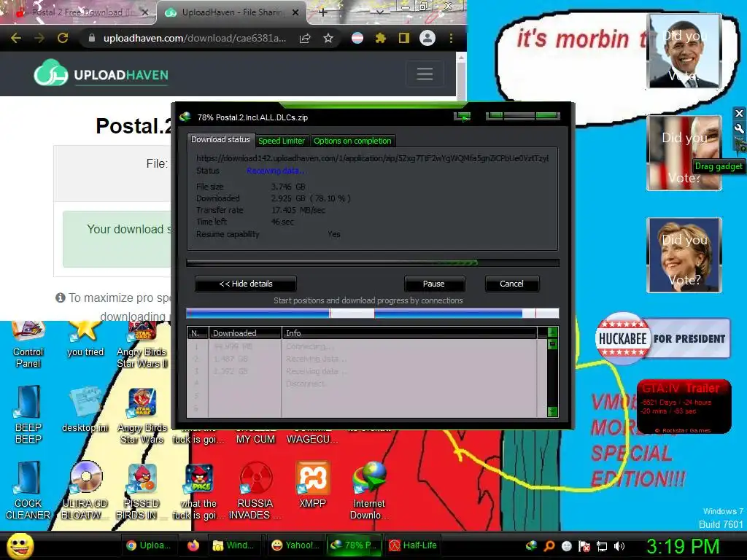This screenshot has height=560, width=747.
Task: Select the Angry Birds Star Wars II icon
Action: coord(142,345)
